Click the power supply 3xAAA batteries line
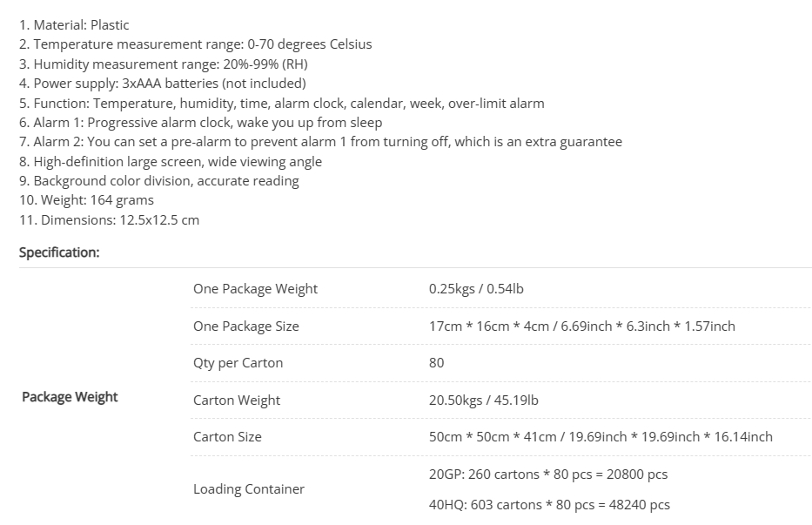The width and height of the screenshot is (812, 525). (163, 84)
